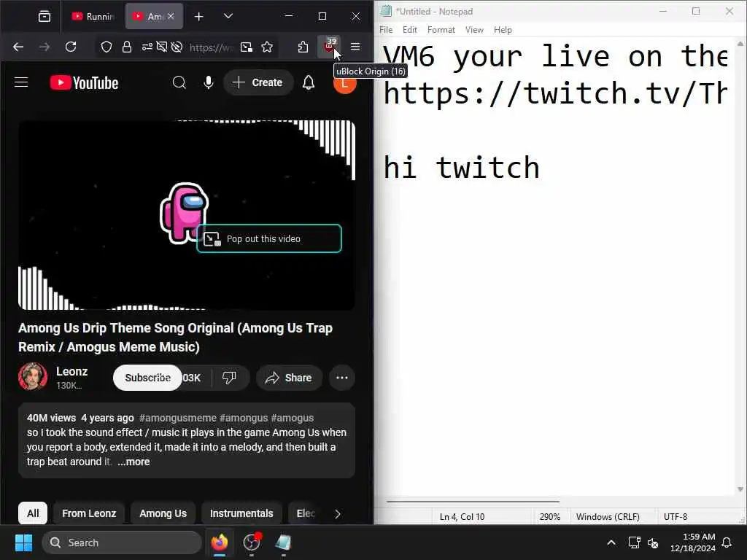Open Notepad Format menu
The image size is (747, 560).
(x=441, y=29)
